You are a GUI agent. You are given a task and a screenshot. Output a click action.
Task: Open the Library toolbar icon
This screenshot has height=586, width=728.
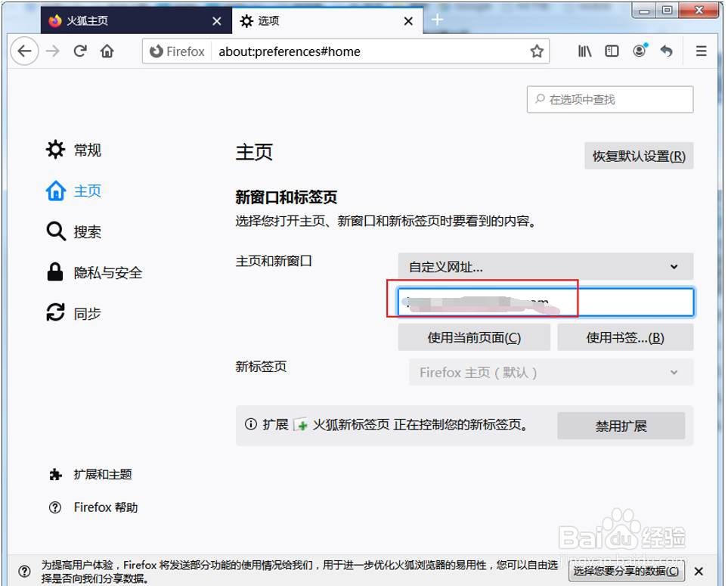click(584, 51)
